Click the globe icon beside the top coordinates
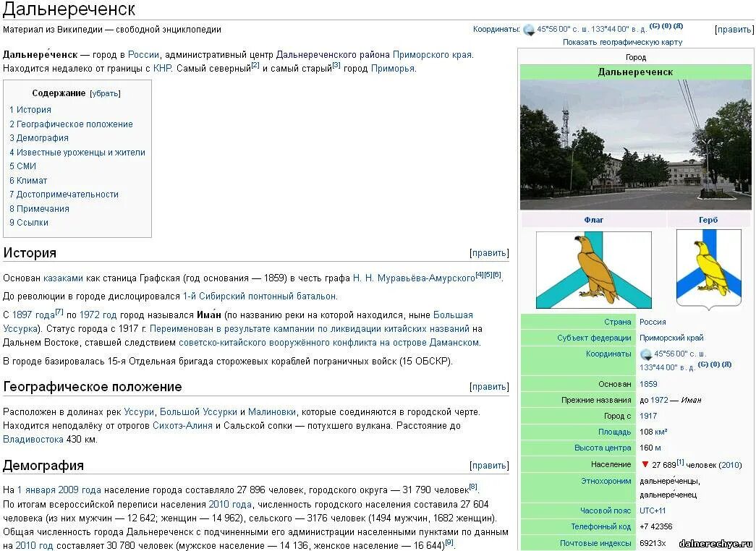756x551 pixels. [529, 30]
